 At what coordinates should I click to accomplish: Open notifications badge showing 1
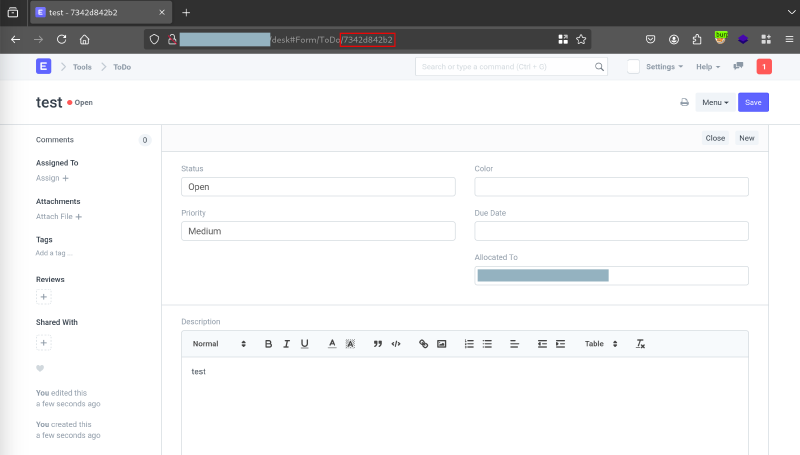(764, 66)
